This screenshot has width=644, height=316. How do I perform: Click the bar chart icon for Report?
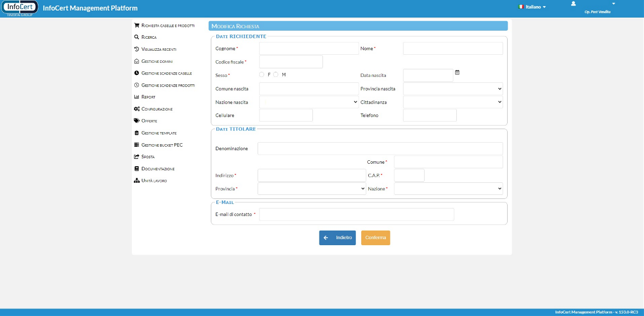[136, 97]
